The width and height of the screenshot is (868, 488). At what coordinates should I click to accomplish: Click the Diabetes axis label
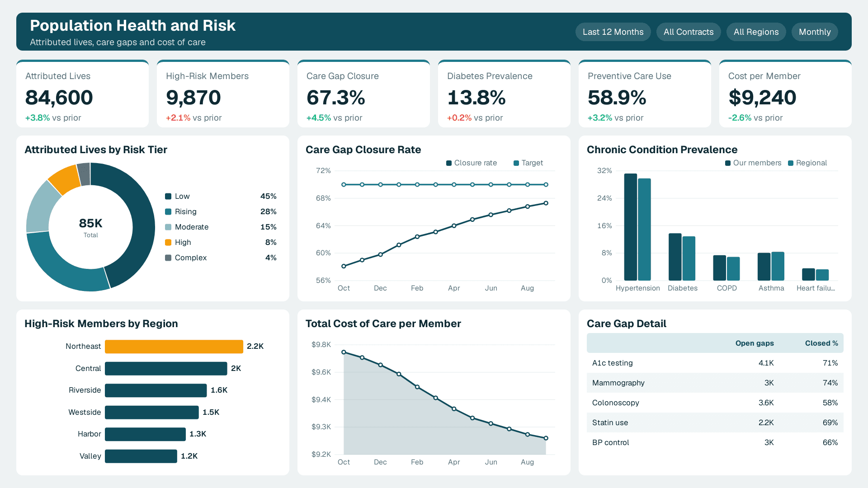point(683,288)
